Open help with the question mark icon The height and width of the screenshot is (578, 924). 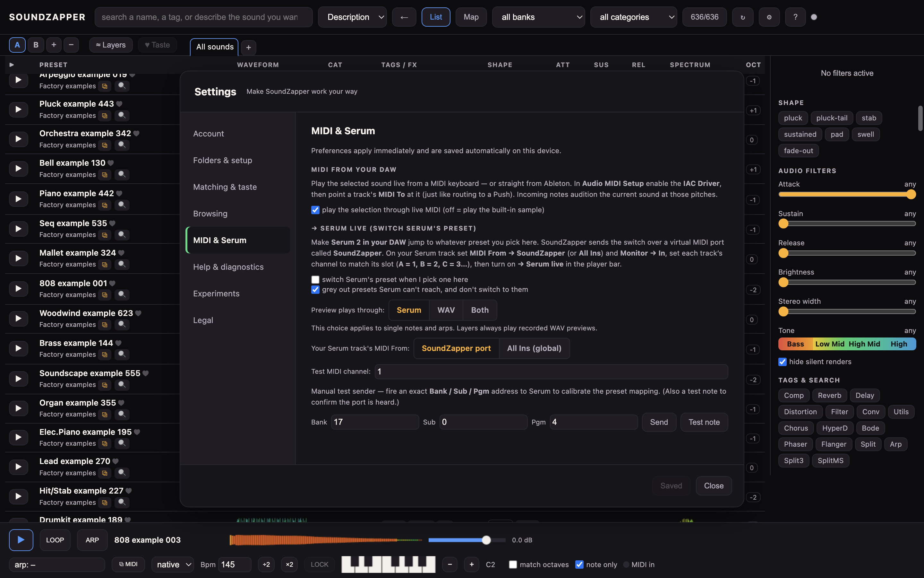[x=795, y=17]
